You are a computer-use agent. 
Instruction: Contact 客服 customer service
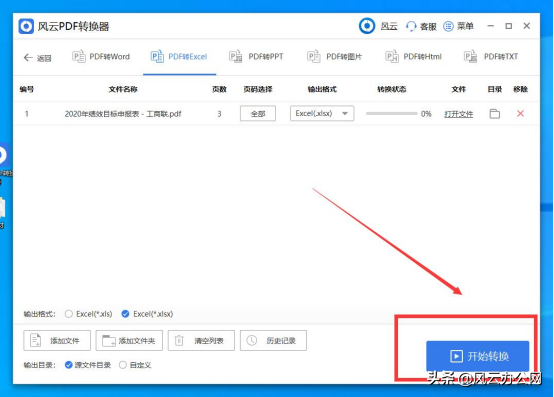coord(421,26)
